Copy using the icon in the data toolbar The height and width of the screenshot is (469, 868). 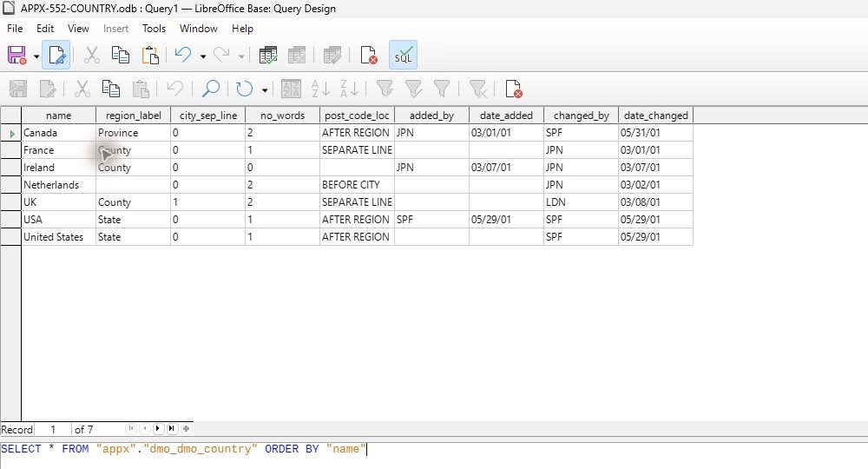(x=111, y=89)
